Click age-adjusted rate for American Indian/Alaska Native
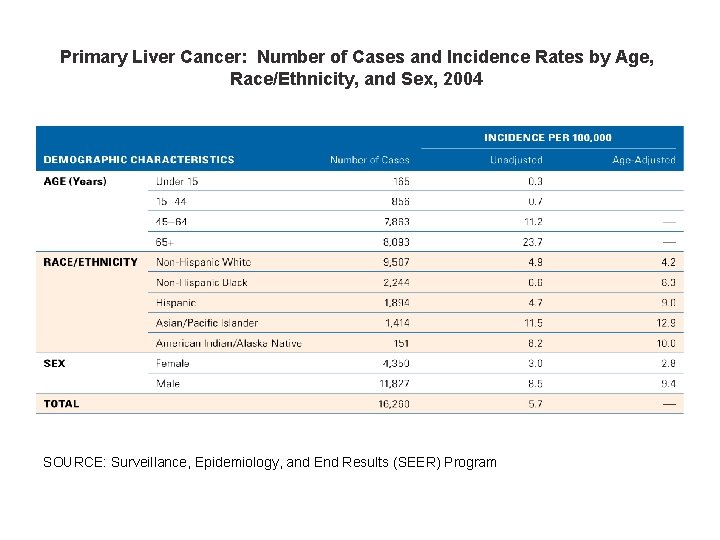Viewport: 720px width, 540px height. 666,343
